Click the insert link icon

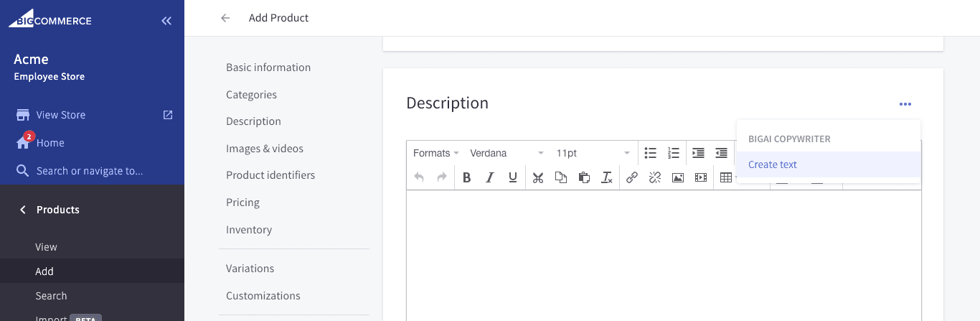point(631,177)
